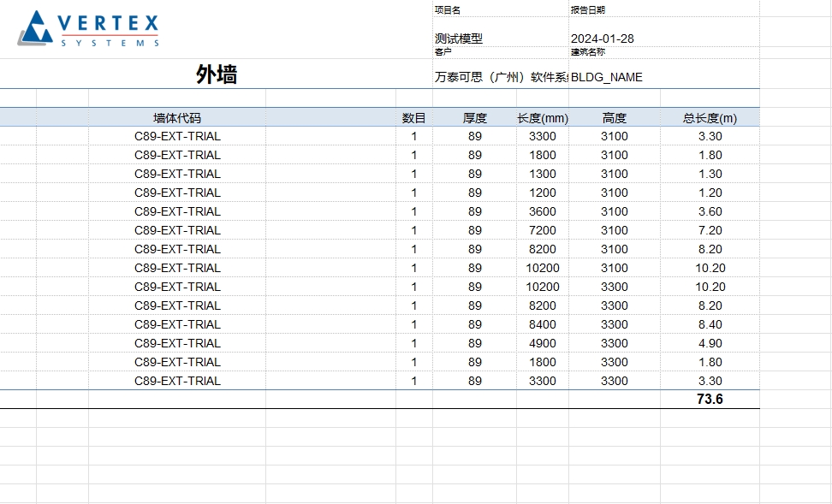Select the 长度(mm) column header

pyautogui.click(x=543, y=118)
